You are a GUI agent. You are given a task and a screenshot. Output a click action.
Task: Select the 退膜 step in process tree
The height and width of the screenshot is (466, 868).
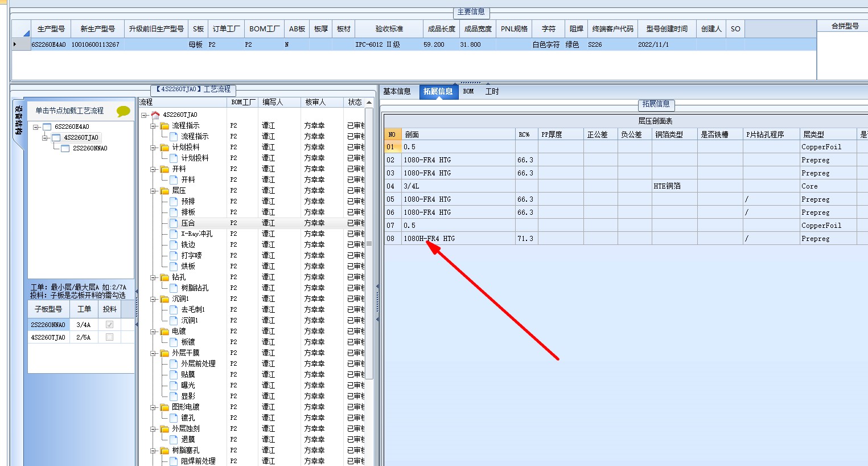pyautogui.click(x=188, y=440)
